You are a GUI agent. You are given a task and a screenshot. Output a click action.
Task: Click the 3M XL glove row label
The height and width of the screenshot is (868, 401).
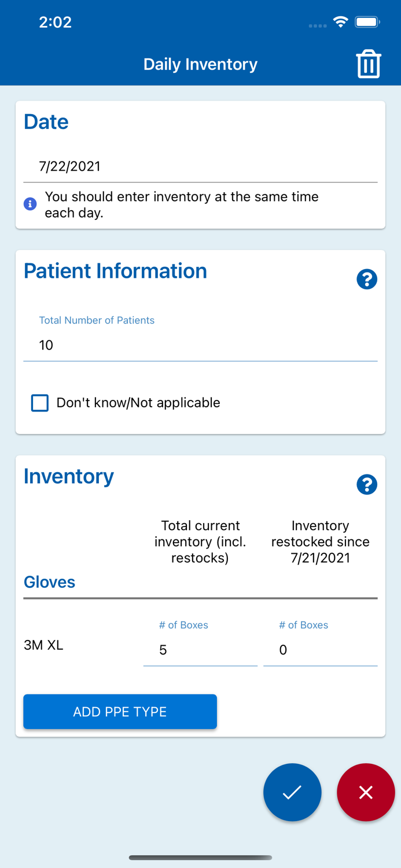point(43,645)
